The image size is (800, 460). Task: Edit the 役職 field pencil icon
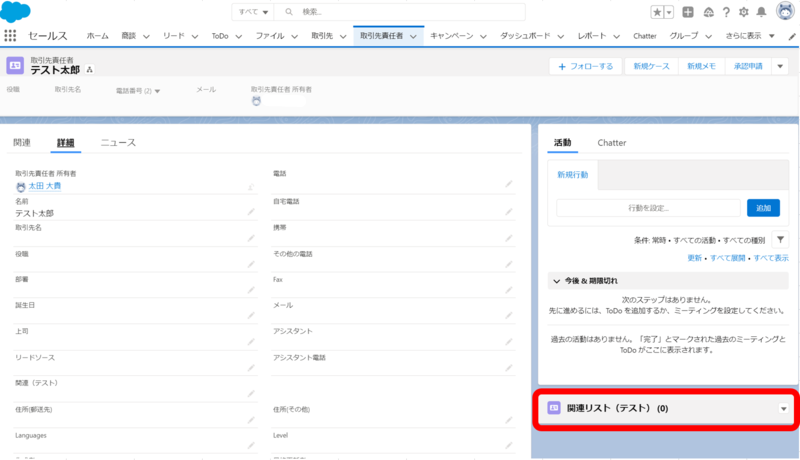click(251, 264)
